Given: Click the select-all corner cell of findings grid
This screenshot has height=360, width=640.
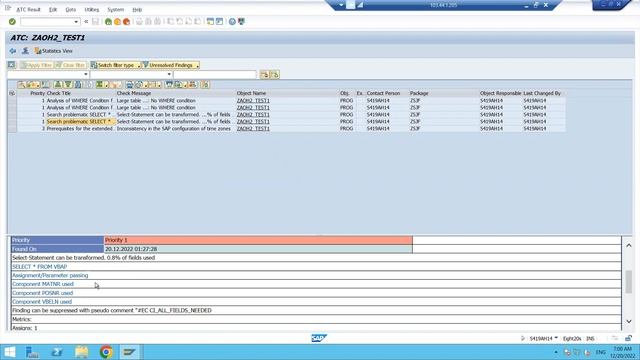Looking at the screenshot, I should coord(12,93).
